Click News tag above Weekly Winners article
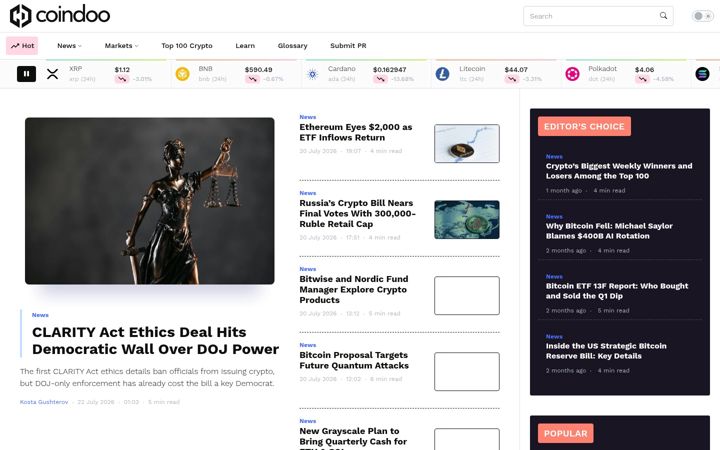The height and width of the screenshot is (450, 720). pyautogui.click(x=554, y=157)
